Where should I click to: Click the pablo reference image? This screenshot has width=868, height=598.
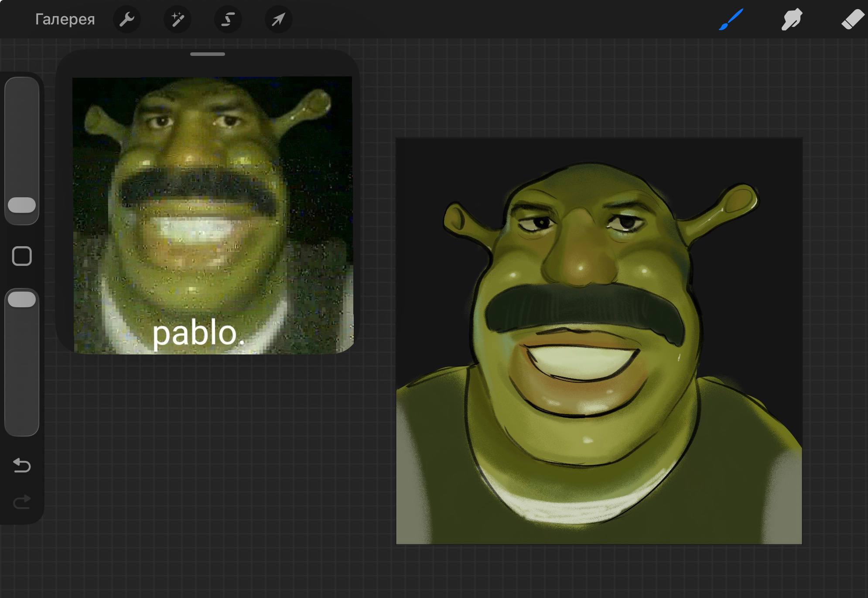click(x=213, y=215)
